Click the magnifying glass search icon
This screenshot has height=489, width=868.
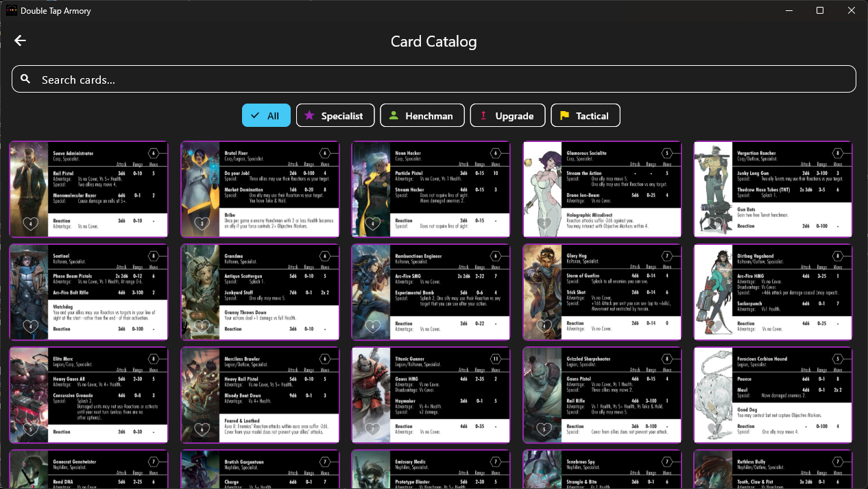pyautogui.click(x=25, y=80)
